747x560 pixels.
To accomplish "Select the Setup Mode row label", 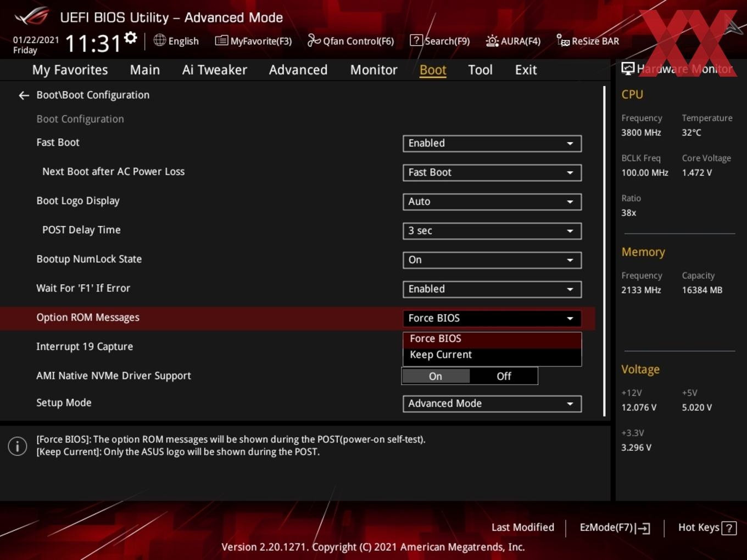I will click(64, 402).
